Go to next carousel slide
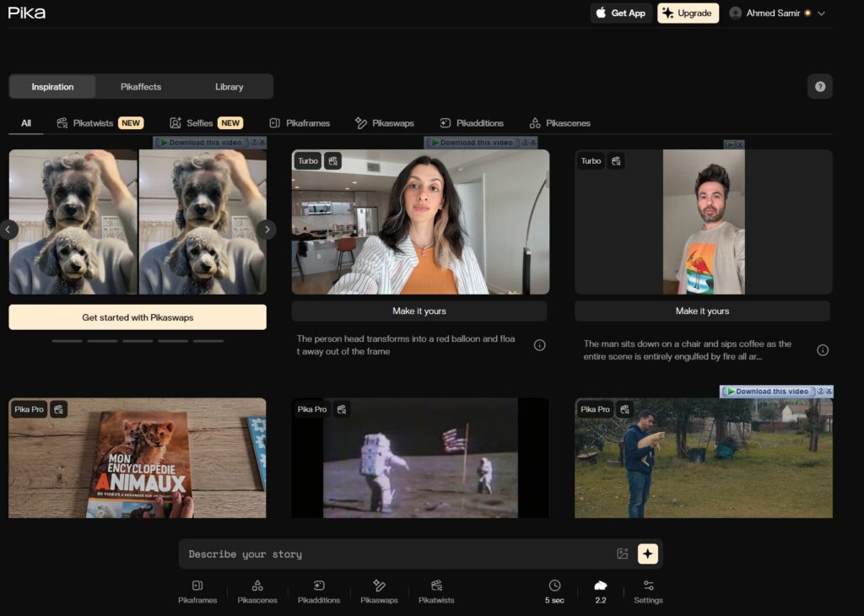 pyautogui.click(x=267, y=230)
